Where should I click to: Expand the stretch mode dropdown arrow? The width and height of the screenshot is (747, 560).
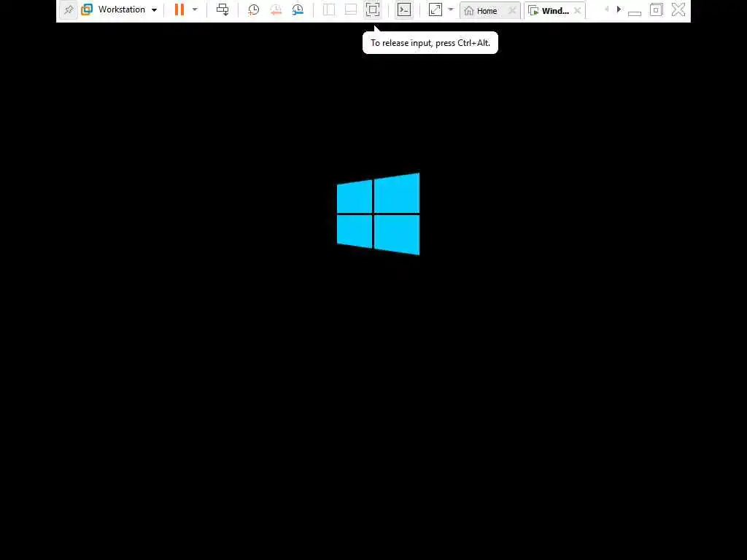(x=451, y=9)
